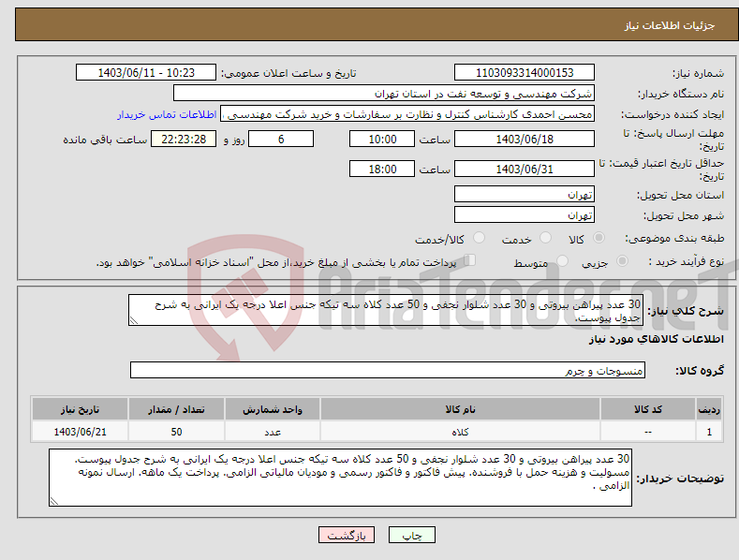Click the resize handle of توضیحات خریدار box
739x560 pixels.
click(53, 502)
